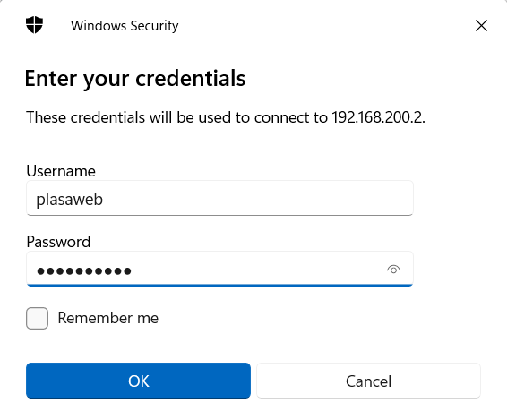Enable the Remember me checkbox
Viewport: 507px width, 420px height.
[x=38, y=318]
